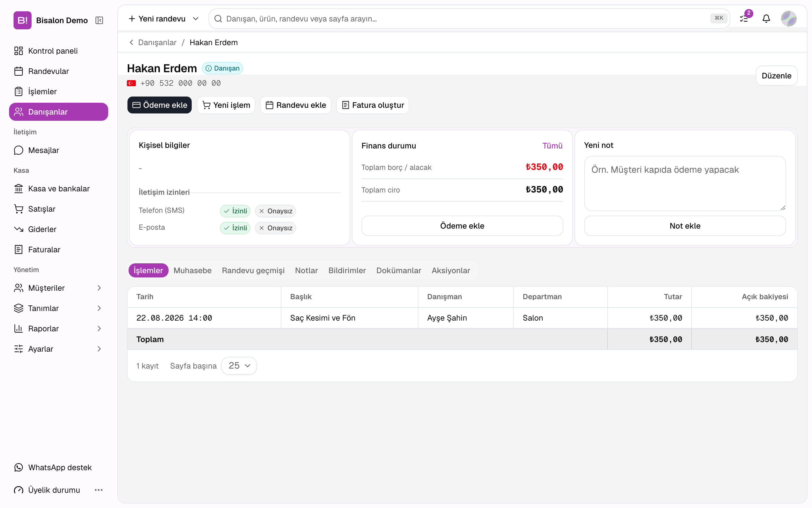The height and width of the screenshot is (508, 812).
Task: Open the user avatar menu
Action: 789,18
